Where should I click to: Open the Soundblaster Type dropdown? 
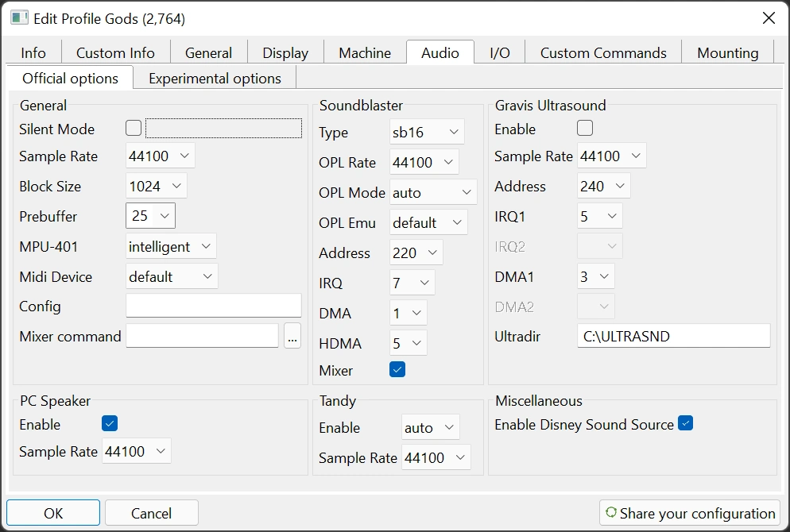click(x=427, y=133)
